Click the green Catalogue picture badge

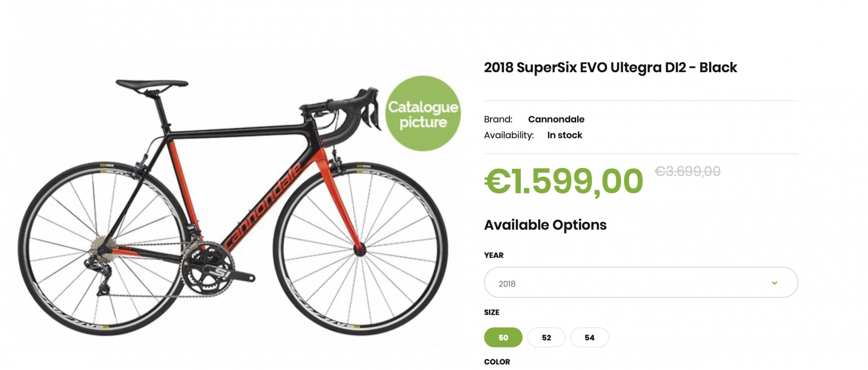click(x=423, y=113)
